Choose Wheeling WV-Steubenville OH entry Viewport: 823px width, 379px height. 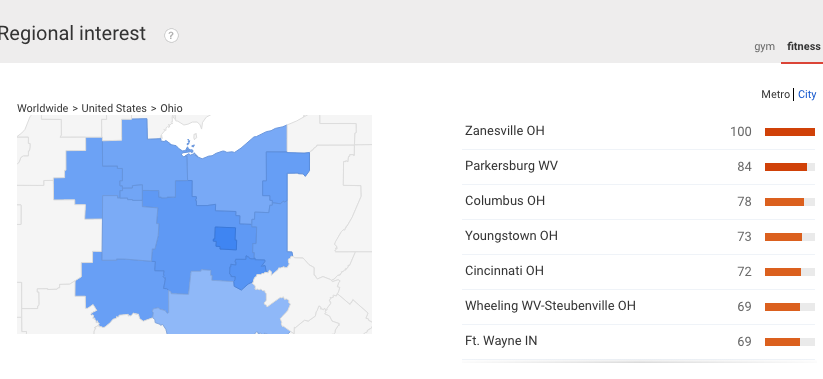(638, 307)
